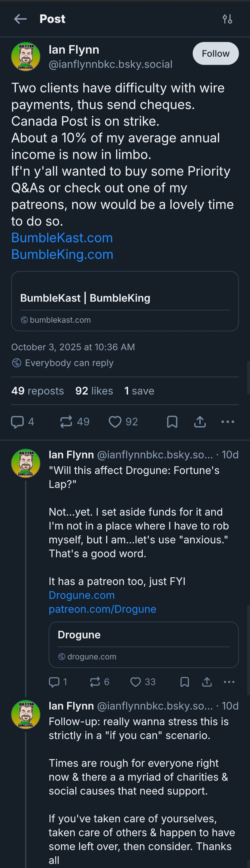This screenshot has height=868, width=250.
Task: View the 92 likes list
Action: 94,391
